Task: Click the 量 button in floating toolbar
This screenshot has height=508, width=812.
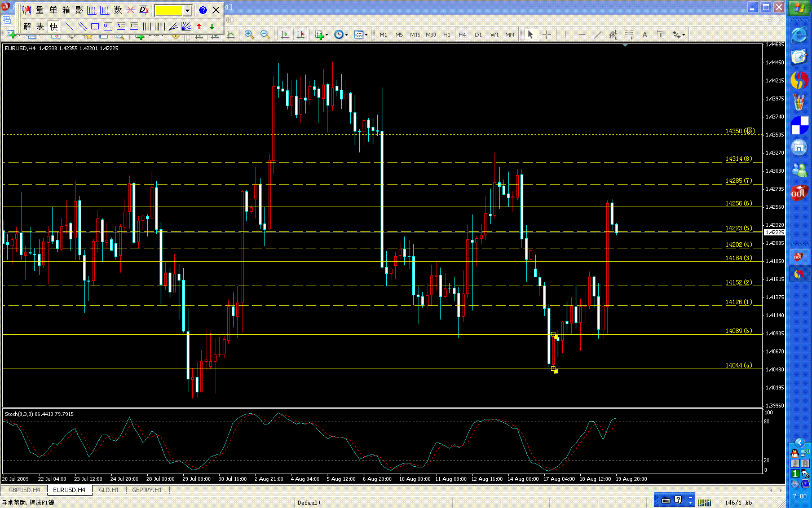Action: click(x=39, y=10)
